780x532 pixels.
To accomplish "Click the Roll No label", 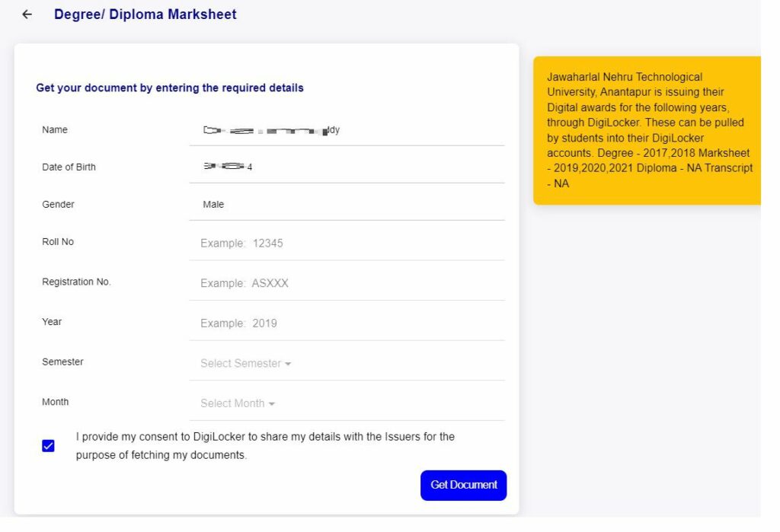I will coord(58,242).
